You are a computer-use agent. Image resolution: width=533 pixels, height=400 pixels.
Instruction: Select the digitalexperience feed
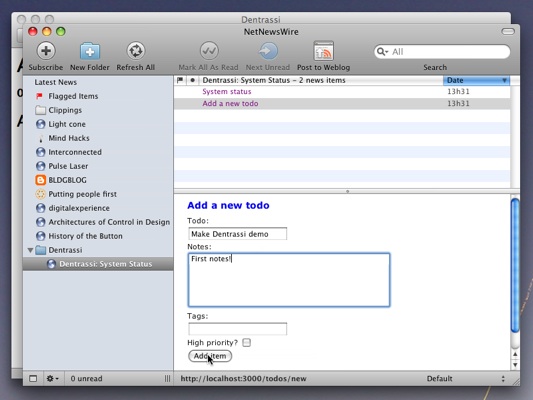79,208
